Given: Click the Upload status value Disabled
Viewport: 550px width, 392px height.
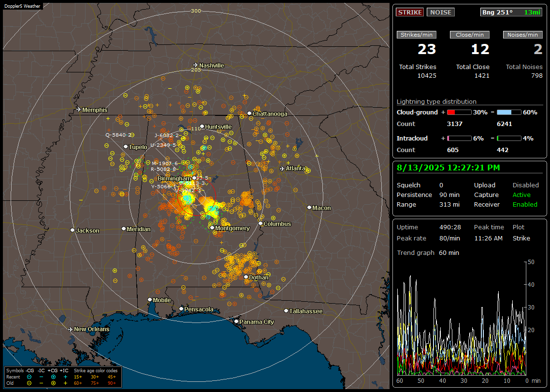Looking at the screenshot, I should (x=525, y=185).
